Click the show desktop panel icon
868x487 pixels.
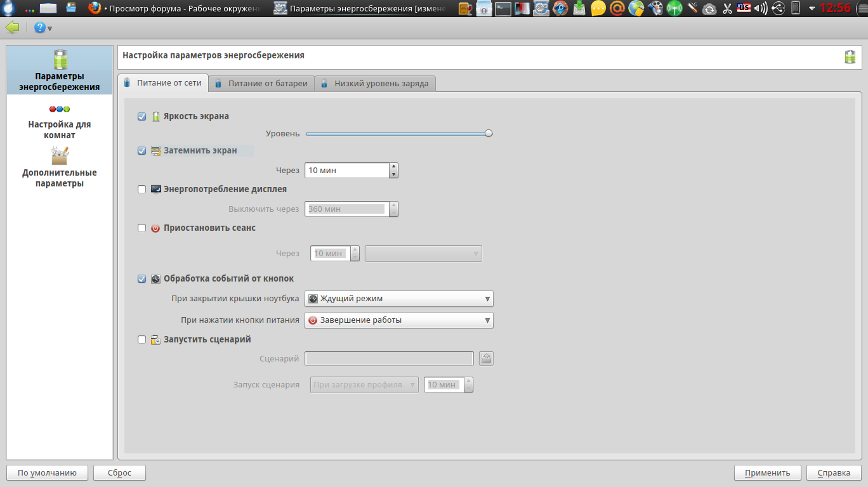coord(48,8)
